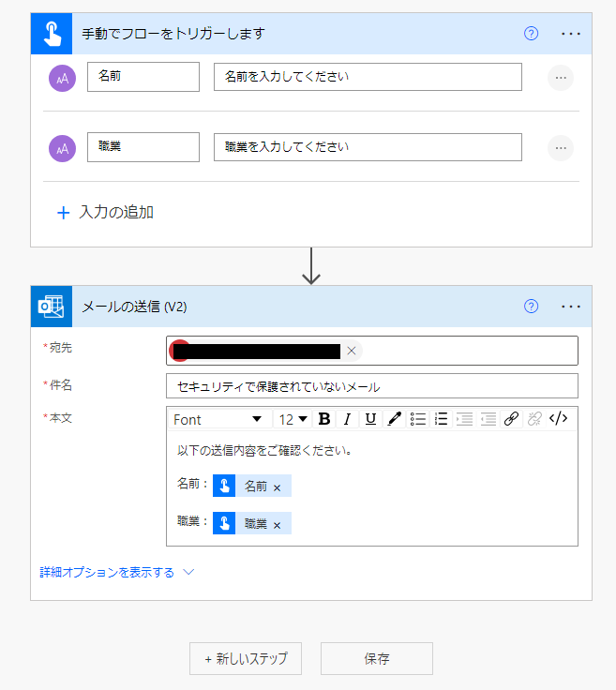Viewport: 616px width, 690px height.
Task: Open help for the manual trigger
Action: (532, 34)
